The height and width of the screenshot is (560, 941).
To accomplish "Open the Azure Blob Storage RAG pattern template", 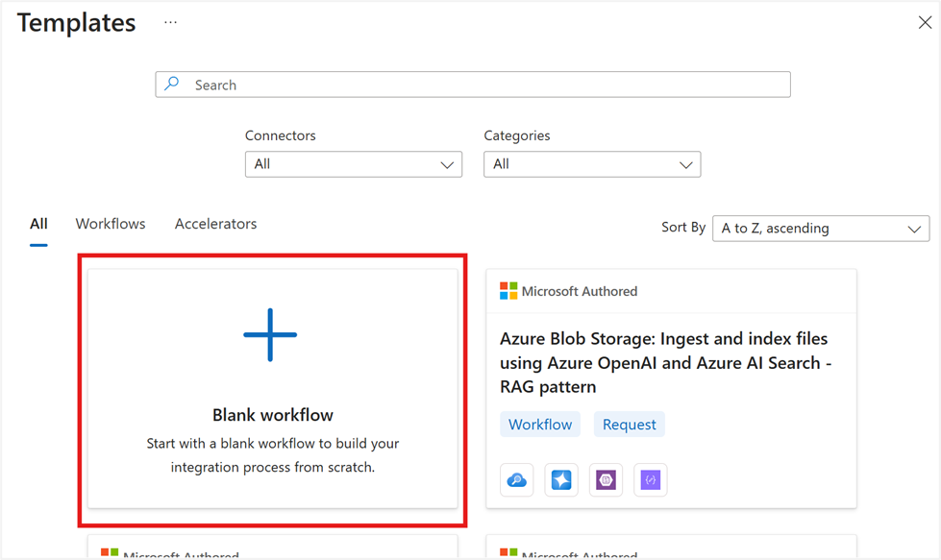I will tap(665, 363).
